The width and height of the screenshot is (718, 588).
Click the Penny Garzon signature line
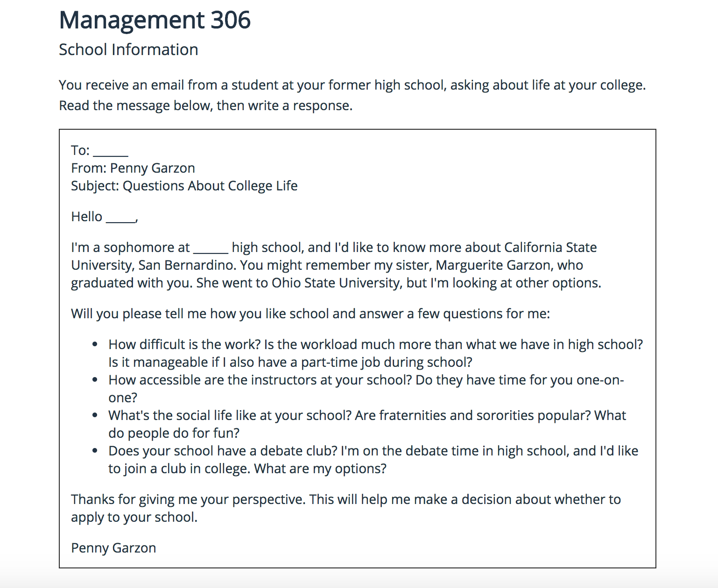click(x=113, y=548)
